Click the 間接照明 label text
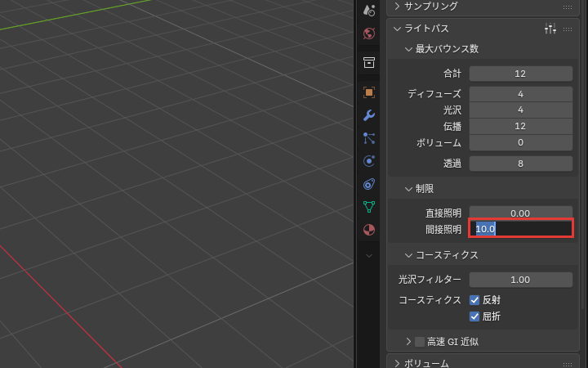Image resolution: width=588 pixels, height=368 pixels. (443, 230)
